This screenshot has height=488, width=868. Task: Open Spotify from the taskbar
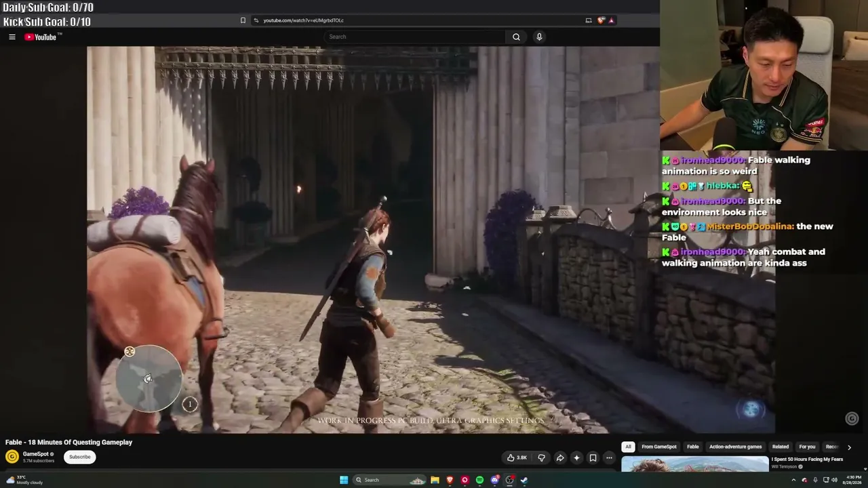point(479,480)
